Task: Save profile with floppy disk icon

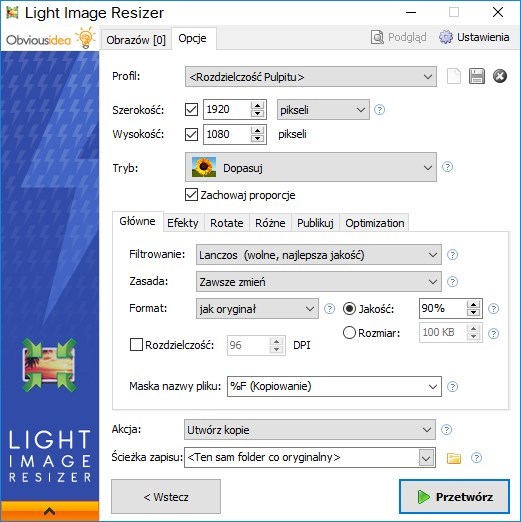Action: (477, 76)
